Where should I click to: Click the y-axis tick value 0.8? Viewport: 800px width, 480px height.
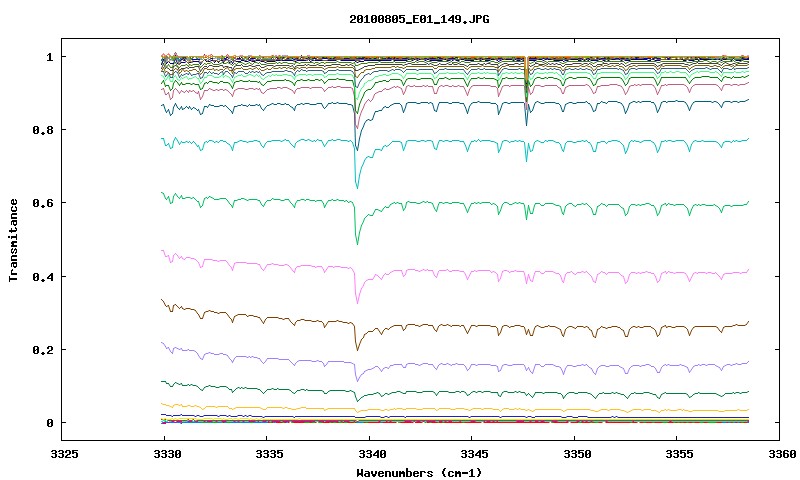(43, 130)
